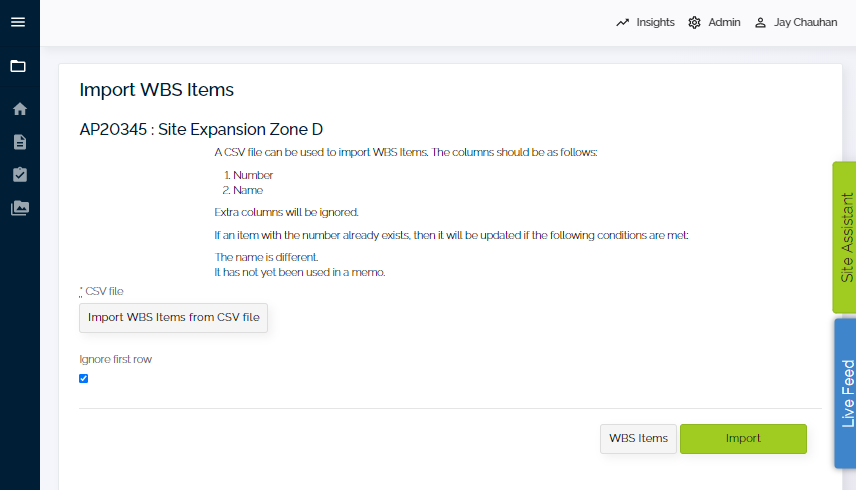856x490 pixels.
Task: Uncheck the Ignore first row checkbox
Action: click(84, 379)
